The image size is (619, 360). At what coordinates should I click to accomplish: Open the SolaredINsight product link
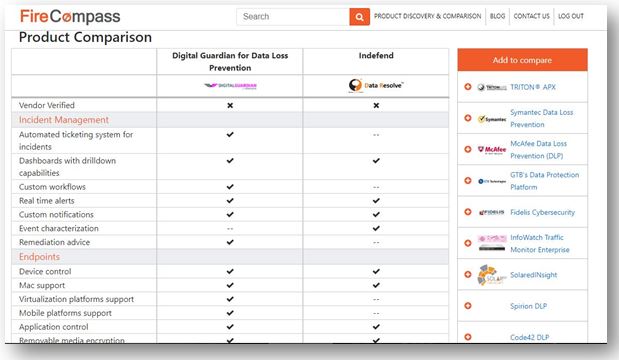tap(533, 275)
